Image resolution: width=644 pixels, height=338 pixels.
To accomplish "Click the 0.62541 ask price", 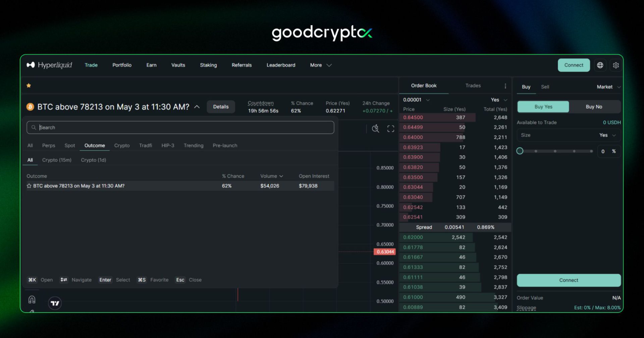I will [x=413, y=217].
